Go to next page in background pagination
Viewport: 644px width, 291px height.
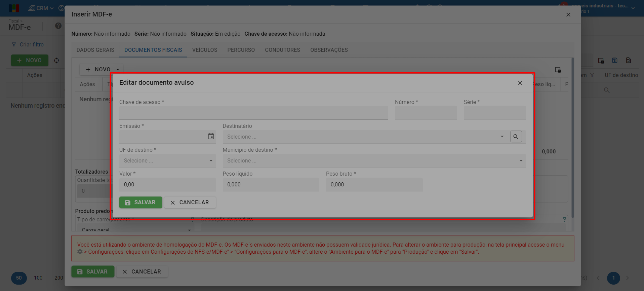(x=627, y=278)
